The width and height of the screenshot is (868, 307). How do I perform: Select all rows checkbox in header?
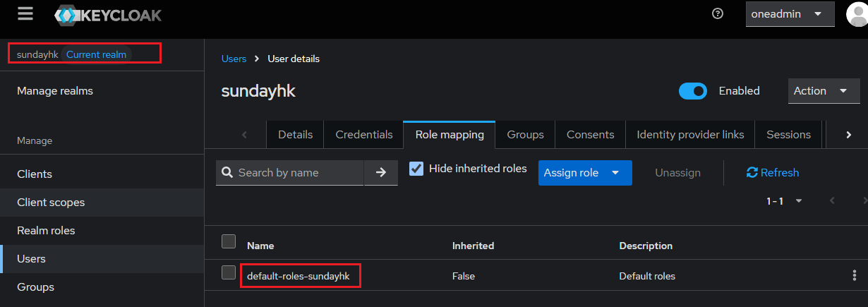pyautogui.click(x=229, y=241)
